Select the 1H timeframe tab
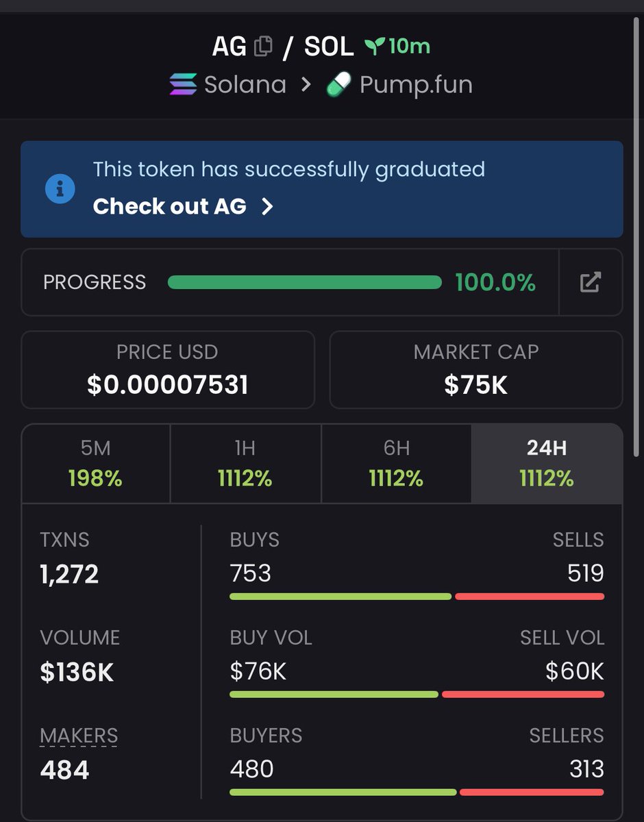Image resolution: width=644 pixels, height=822 pixels. point(245,464)
